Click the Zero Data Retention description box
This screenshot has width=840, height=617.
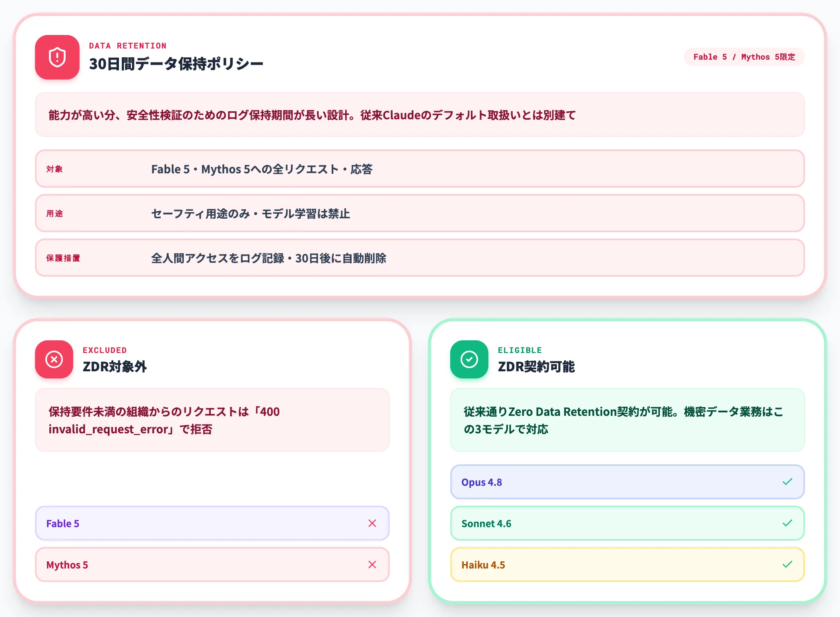pos(628,420)
